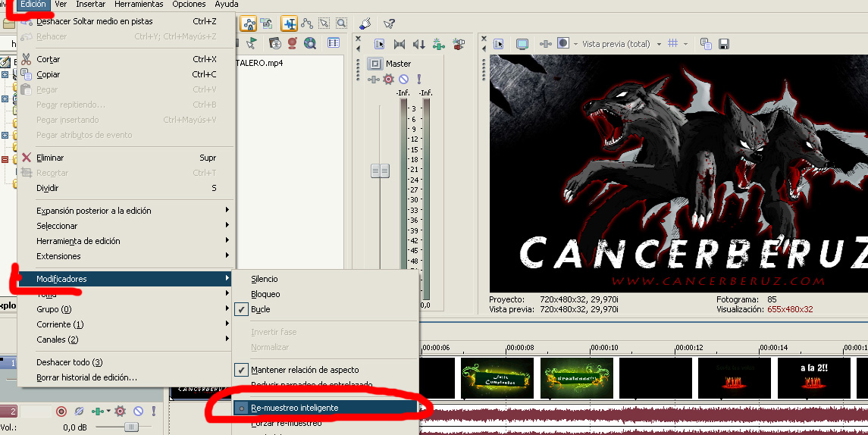Open Master bus FX icon
Screen dimensions: 868x435
point(374,79)
